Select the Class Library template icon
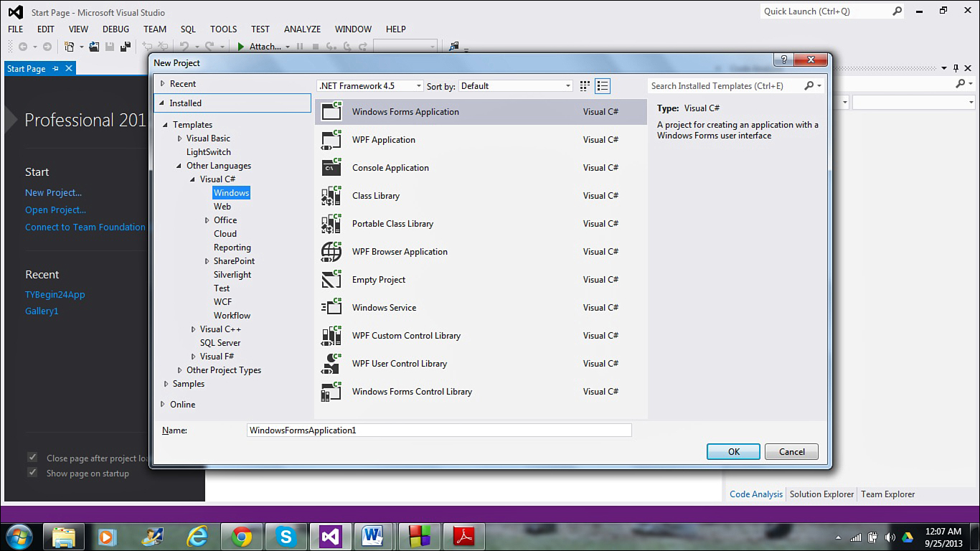 (x=331, y=196)
